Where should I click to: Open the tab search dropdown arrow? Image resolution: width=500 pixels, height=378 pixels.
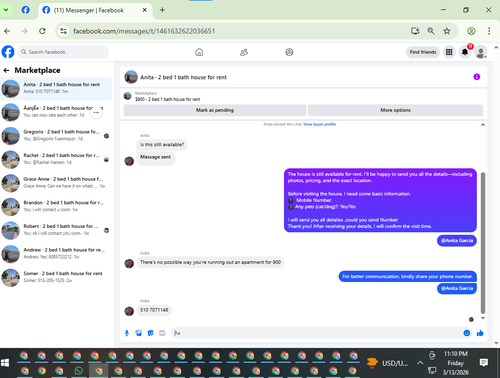pyautogui.click(x=6, y=10)
